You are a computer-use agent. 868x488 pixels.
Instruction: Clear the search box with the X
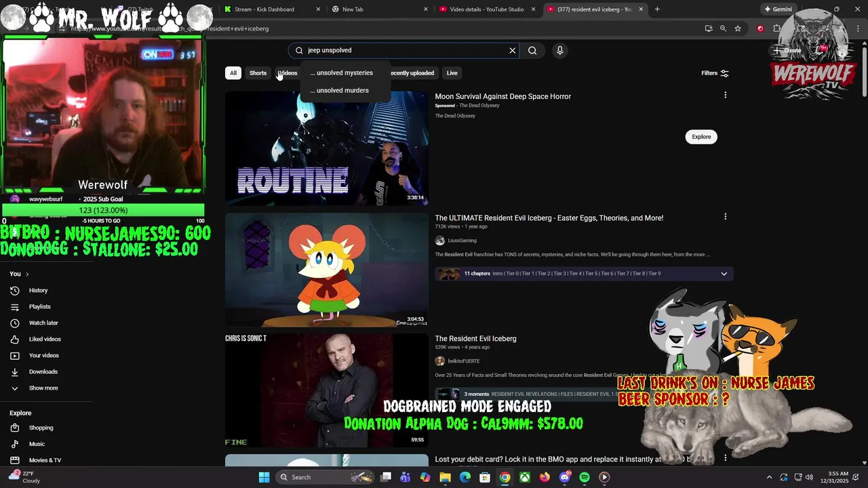(x=512, y=50)
